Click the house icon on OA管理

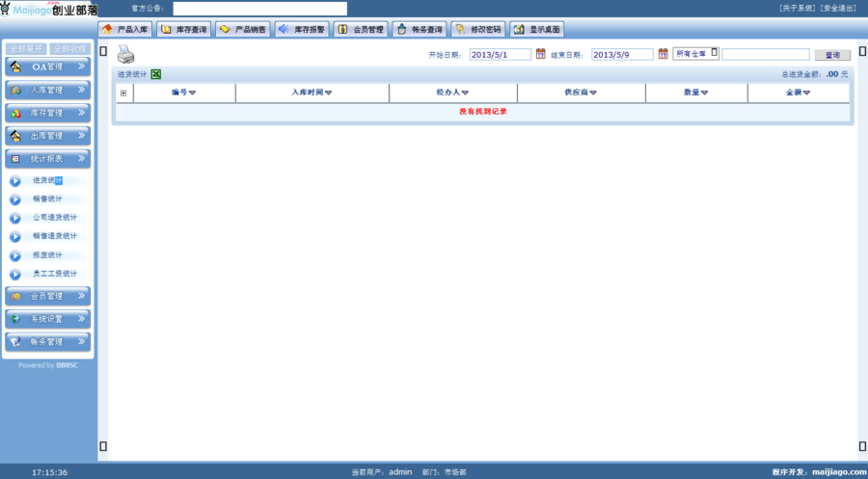(16, 67)
